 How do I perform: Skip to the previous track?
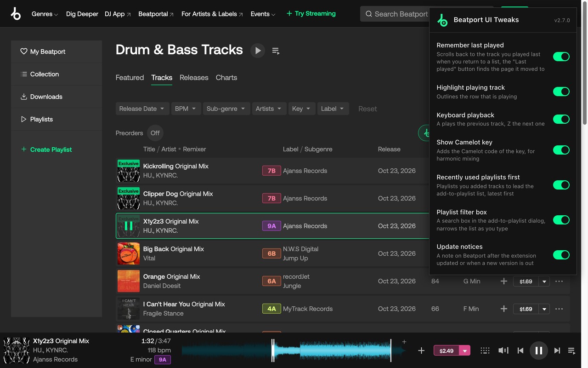[520, 351]
